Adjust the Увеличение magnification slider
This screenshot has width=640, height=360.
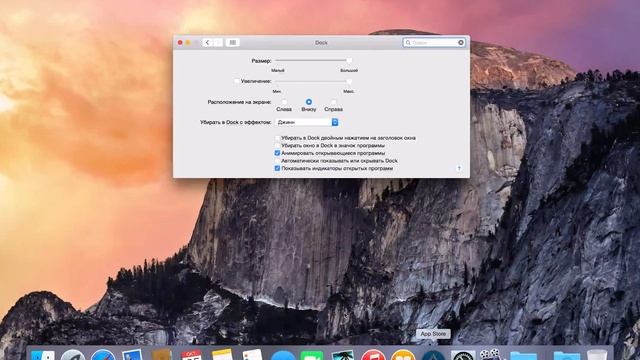point(313,81)
